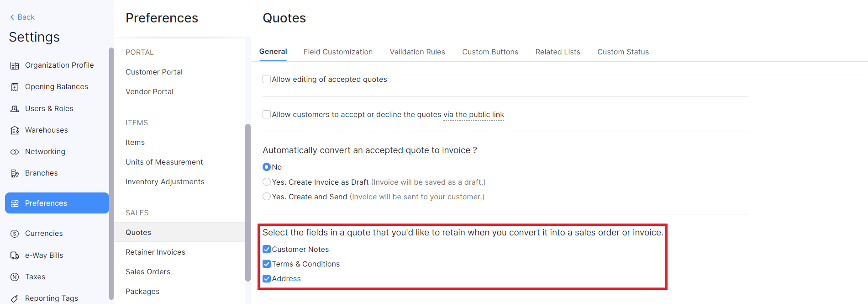Open the Currencies settings icon
The image size is (868, 304).
(15, 233)
